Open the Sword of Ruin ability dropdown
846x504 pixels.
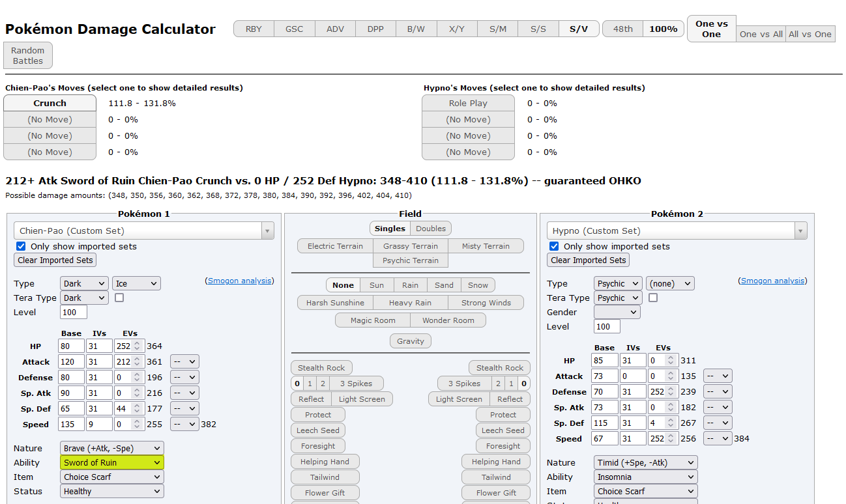pyautogui.click(x=112, y=462)
